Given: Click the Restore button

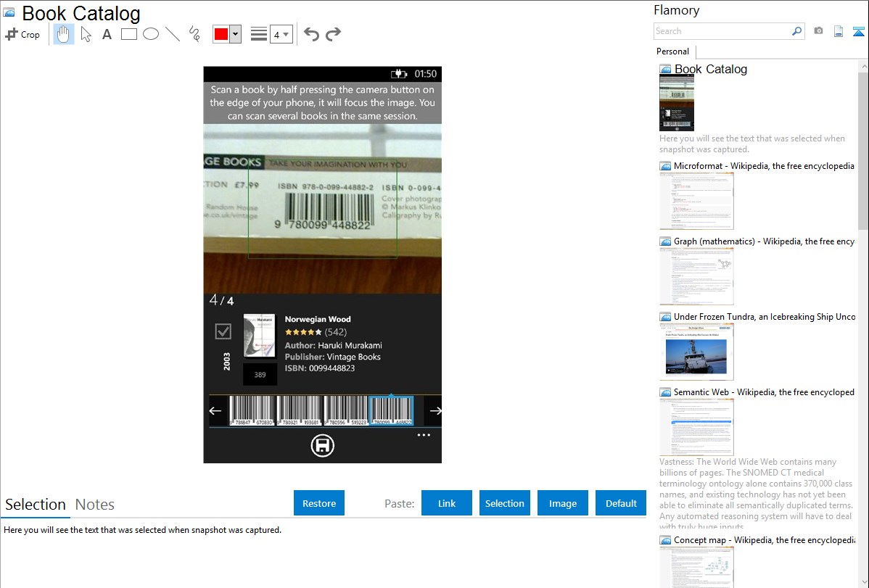Looking at the screenshot, I should point(319,503).
